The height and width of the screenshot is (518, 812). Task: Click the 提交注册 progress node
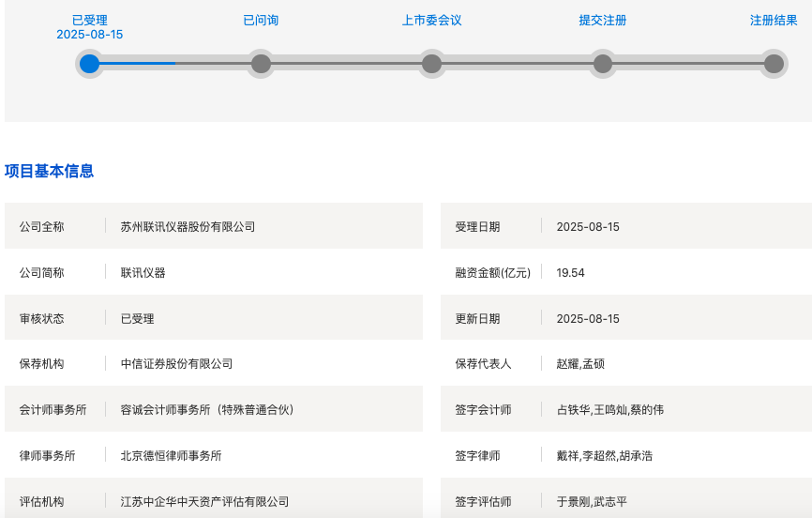click(x=603, y=64)
